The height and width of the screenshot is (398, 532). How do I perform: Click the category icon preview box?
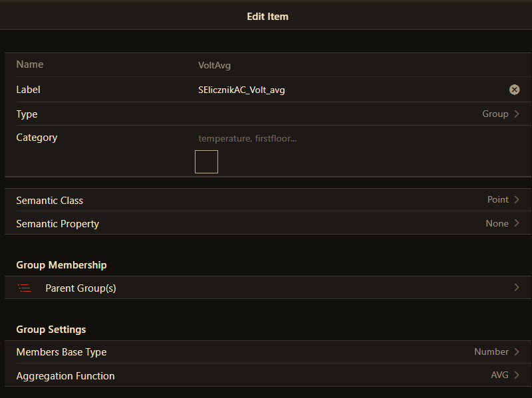[x=206, y=161]
